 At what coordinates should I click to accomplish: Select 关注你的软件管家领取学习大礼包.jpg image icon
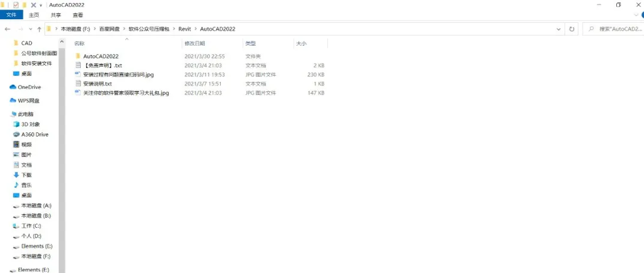pyautogui.click(x=78, y=93)
